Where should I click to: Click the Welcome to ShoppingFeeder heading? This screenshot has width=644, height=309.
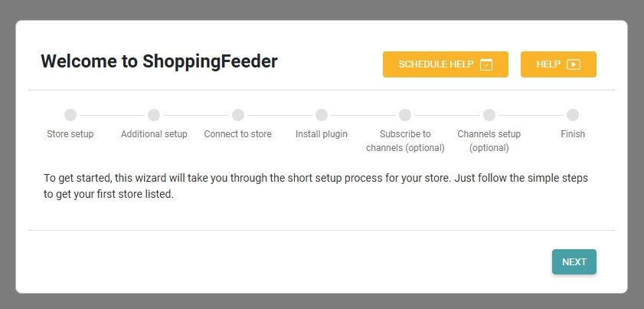tap(159, 61)
